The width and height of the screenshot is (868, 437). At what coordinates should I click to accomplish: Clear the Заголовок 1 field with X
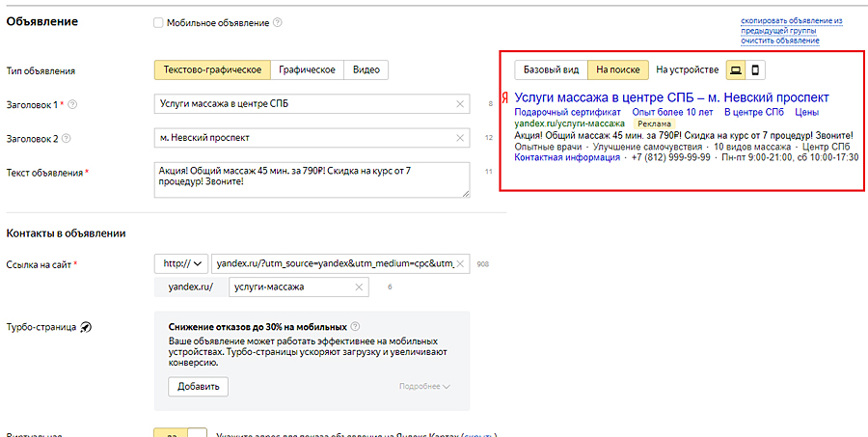click(459, 104)
